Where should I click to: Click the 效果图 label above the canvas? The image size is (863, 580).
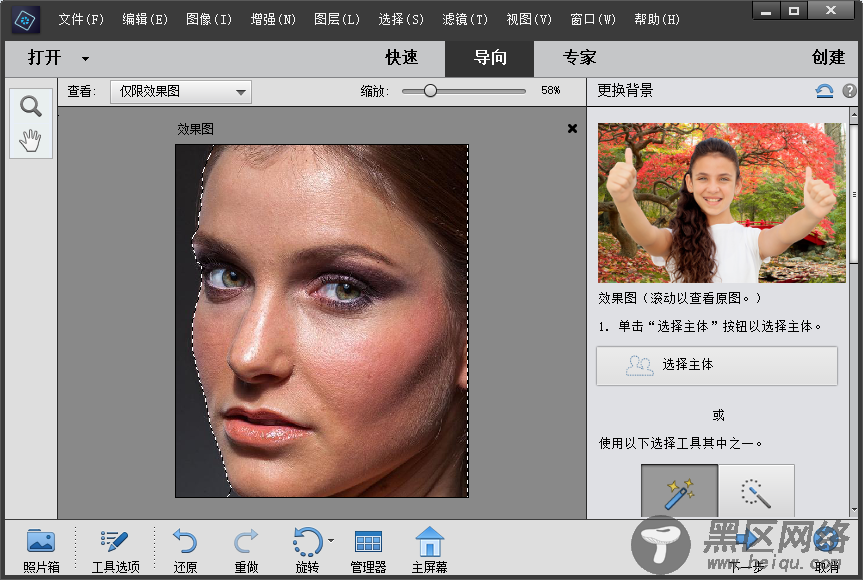pyautogui.click(x=195, y=129)
